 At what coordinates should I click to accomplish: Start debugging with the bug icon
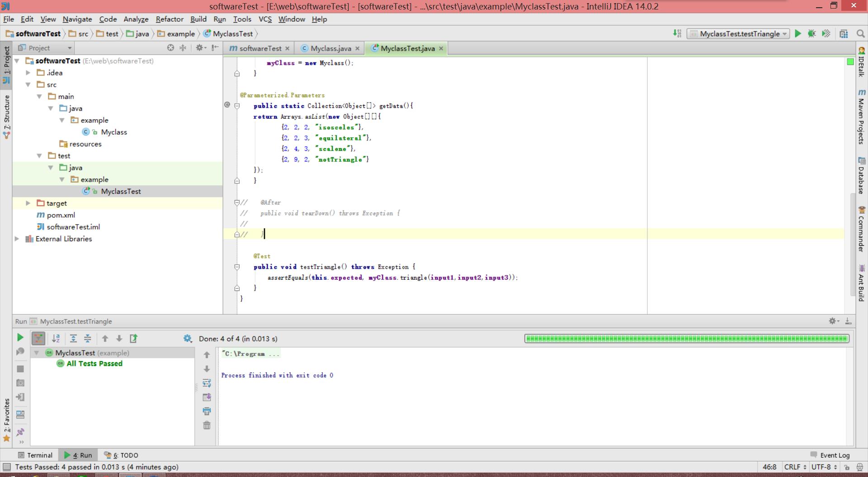click(812, 33)
